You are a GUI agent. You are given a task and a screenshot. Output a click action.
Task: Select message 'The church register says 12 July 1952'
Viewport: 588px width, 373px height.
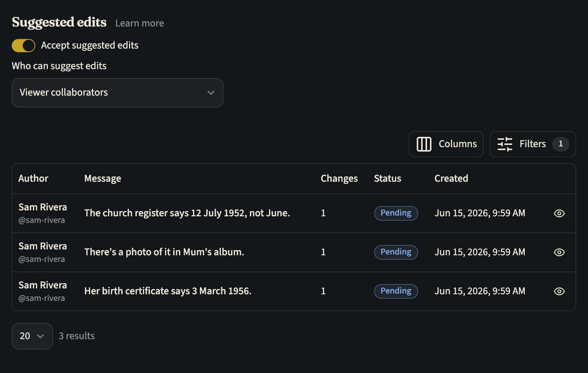(187, 213)
